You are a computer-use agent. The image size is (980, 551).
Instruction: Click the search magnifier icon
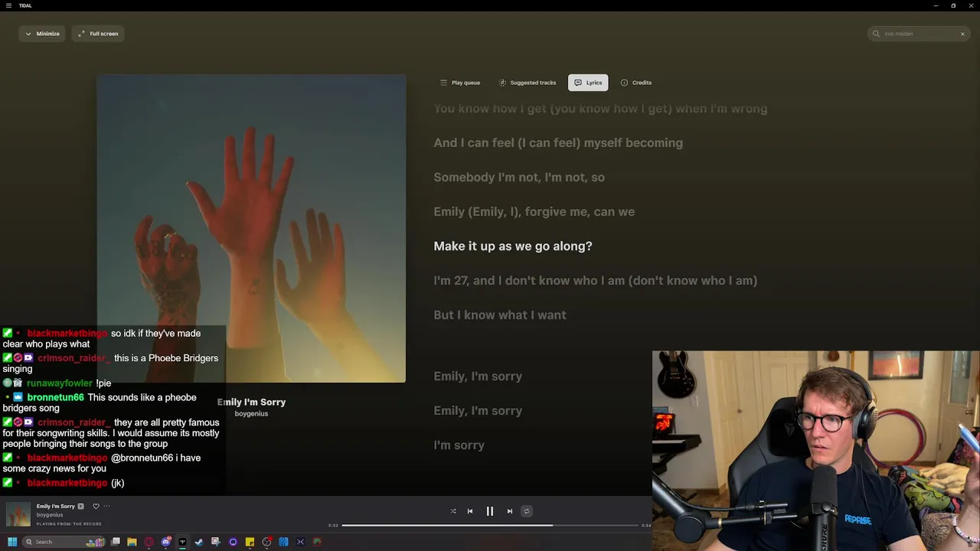(877, 34)
